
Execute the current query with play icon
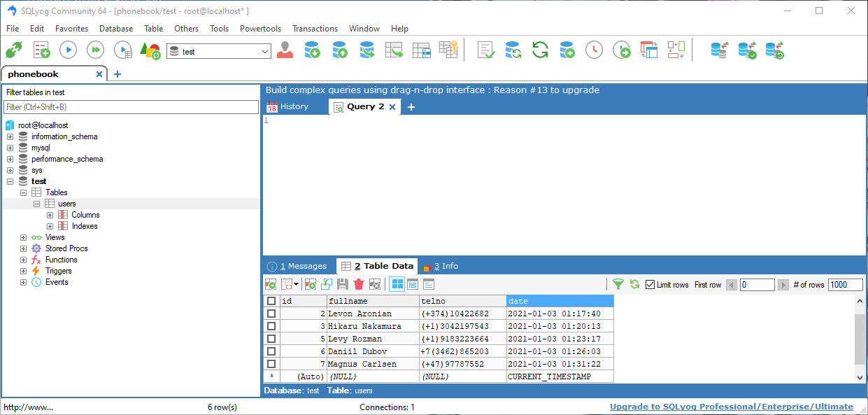click(69, 50)
